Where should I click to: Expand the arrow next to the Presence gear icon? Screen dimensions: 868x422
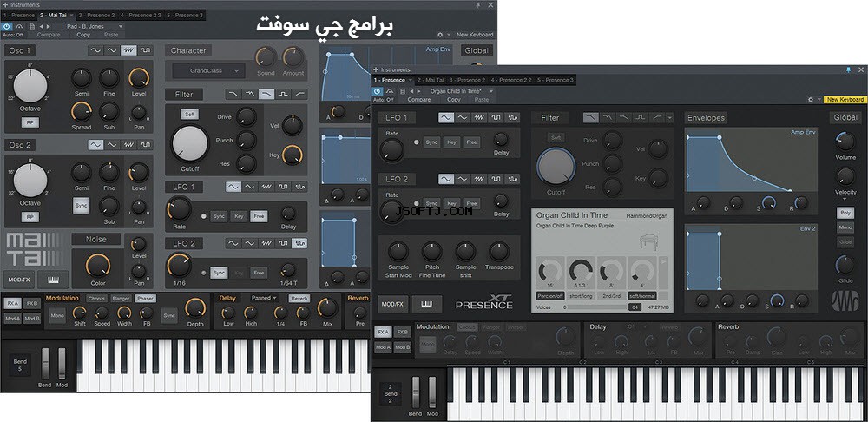pyautogui.click(x=819, y=100)
